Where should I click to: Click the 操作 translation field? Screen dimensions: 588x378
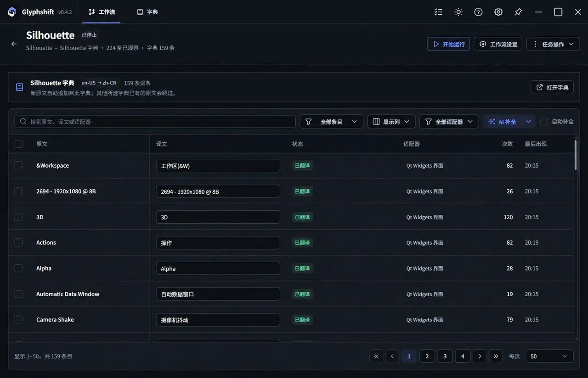coord(218,243)
